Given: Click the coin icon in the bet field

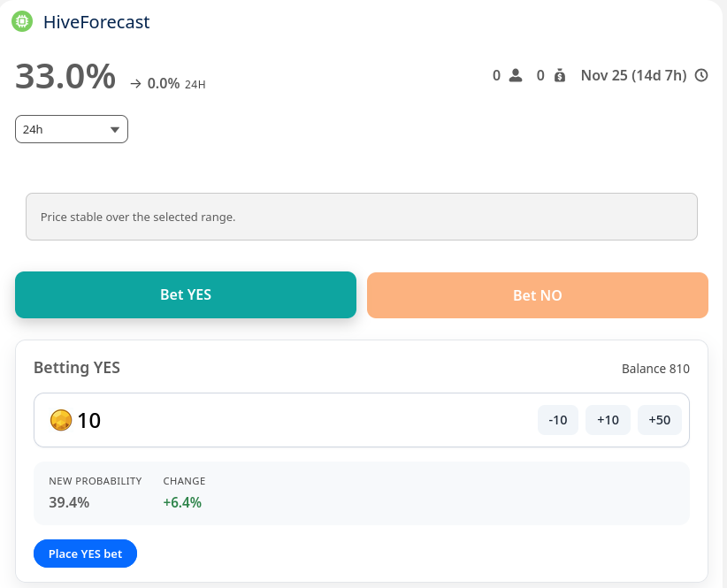Looking at the screenshot, I should click(x=60, y=420).
